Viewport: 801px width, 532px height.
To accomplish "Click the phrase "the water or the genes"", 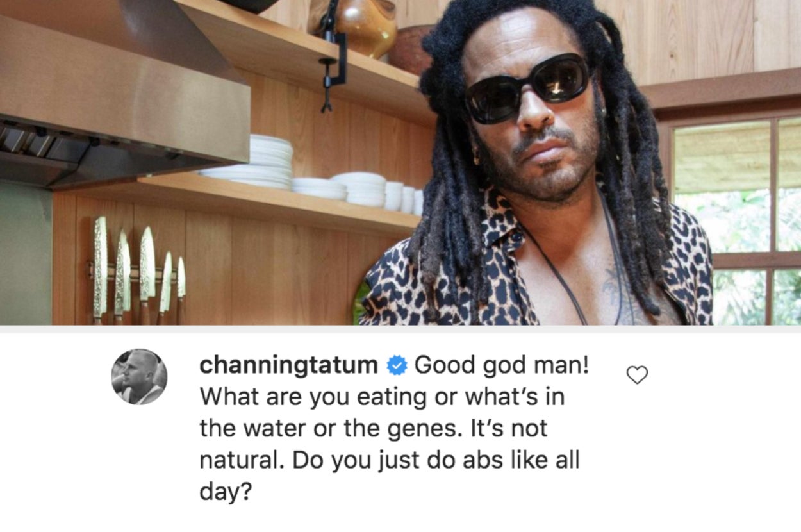I will [329, 428].
